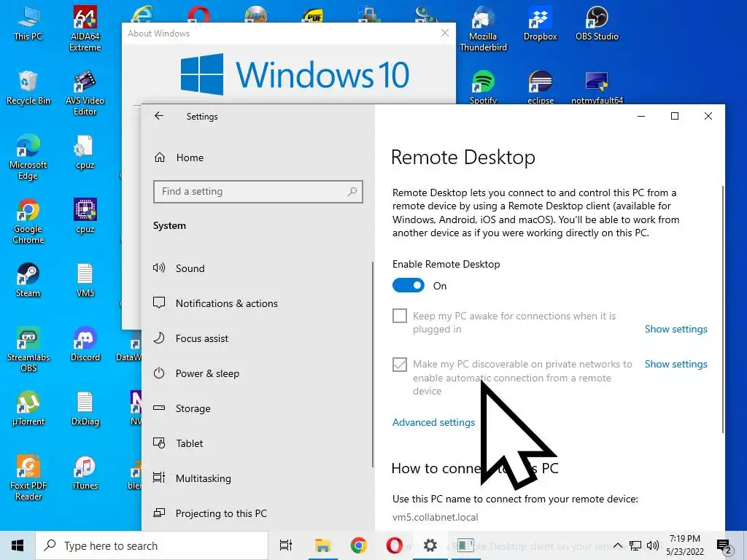This screenshot has width=747, height=560.
Task: Launch µTorrent desktop shortcut
Action: point(28,409)
